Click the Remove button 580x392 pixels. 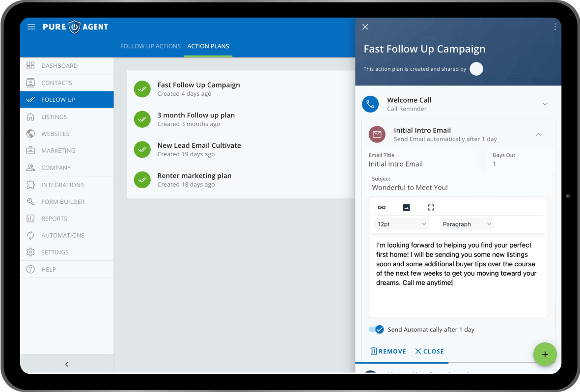(x=388, y=351)
